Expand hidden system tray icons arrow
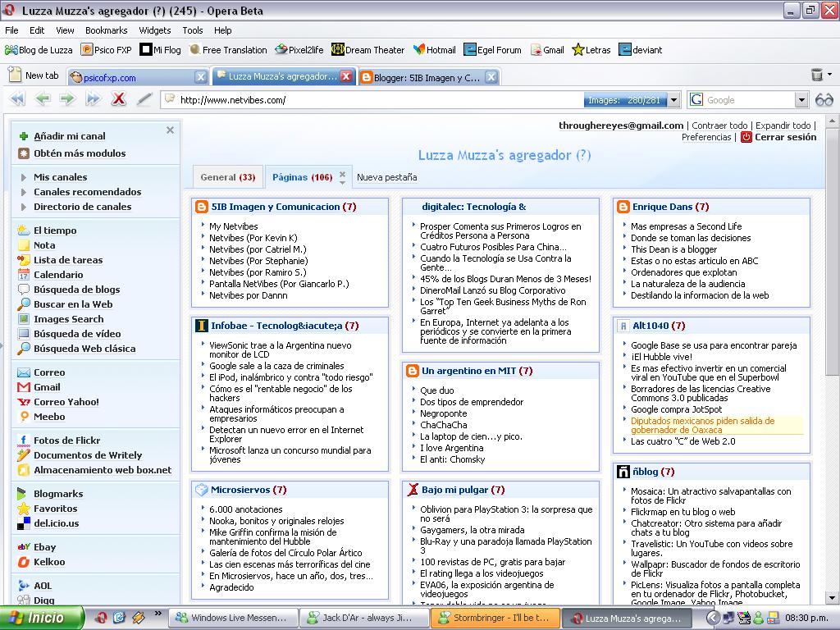The height and width of the screenshot is (630, 840). [713, 618]
